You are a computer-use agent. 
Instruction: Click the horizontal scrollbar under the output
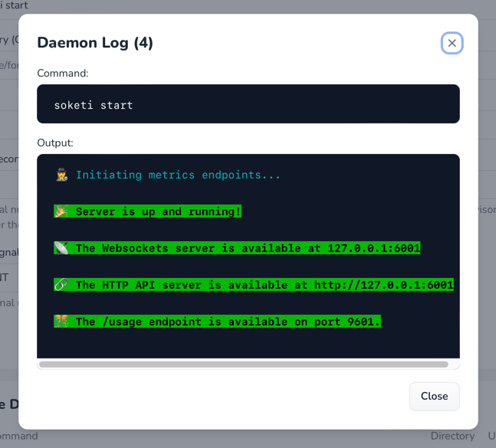pyautogui.click(x=244, y=365)
